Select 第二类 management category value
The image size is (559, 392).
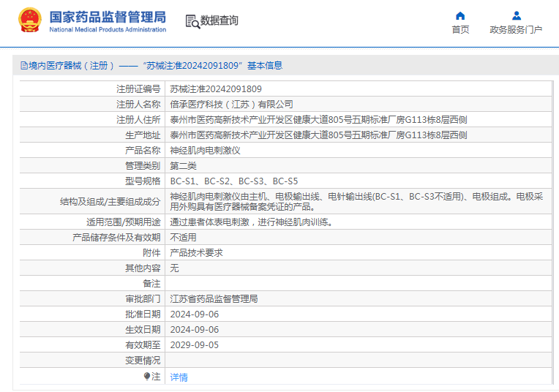pos(183,166)
